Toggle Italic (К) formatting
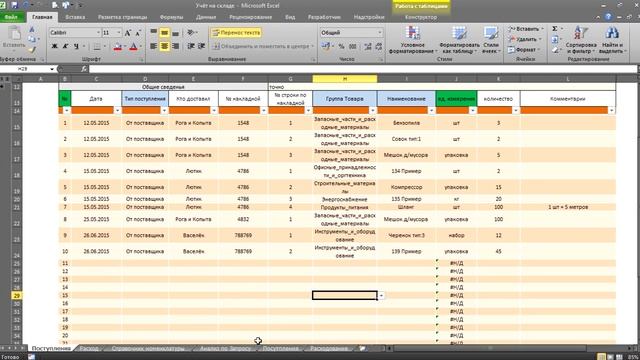Viewport: 640px width, 360px height. [x=65, y=47]
